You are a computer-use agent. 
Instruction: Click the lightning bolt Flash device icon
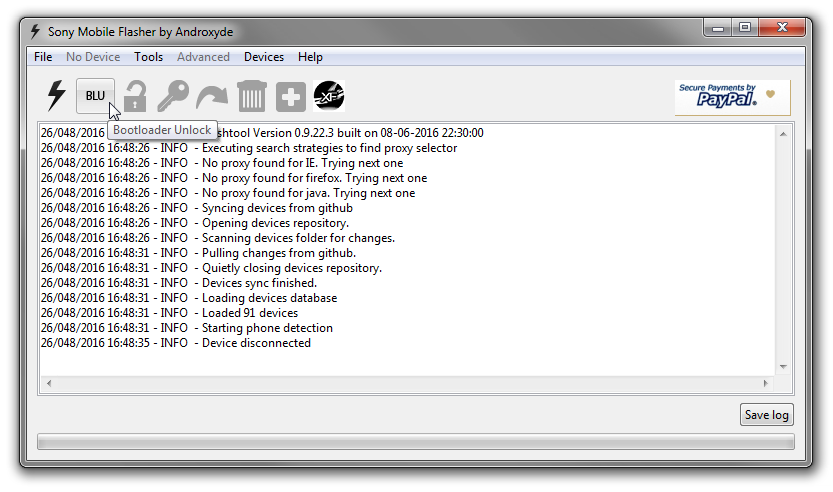point(56,96)
